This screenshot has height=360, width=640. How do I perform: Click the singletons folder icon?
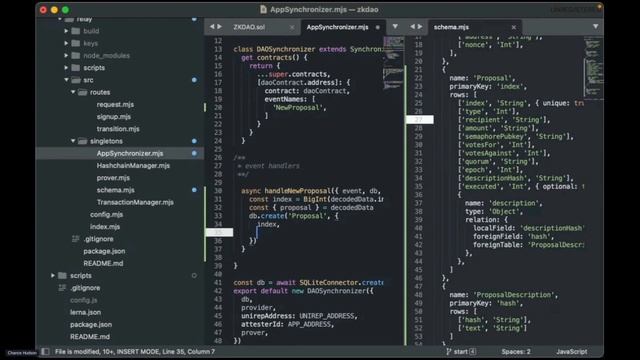pyautogui.click(x=83, y=141)
